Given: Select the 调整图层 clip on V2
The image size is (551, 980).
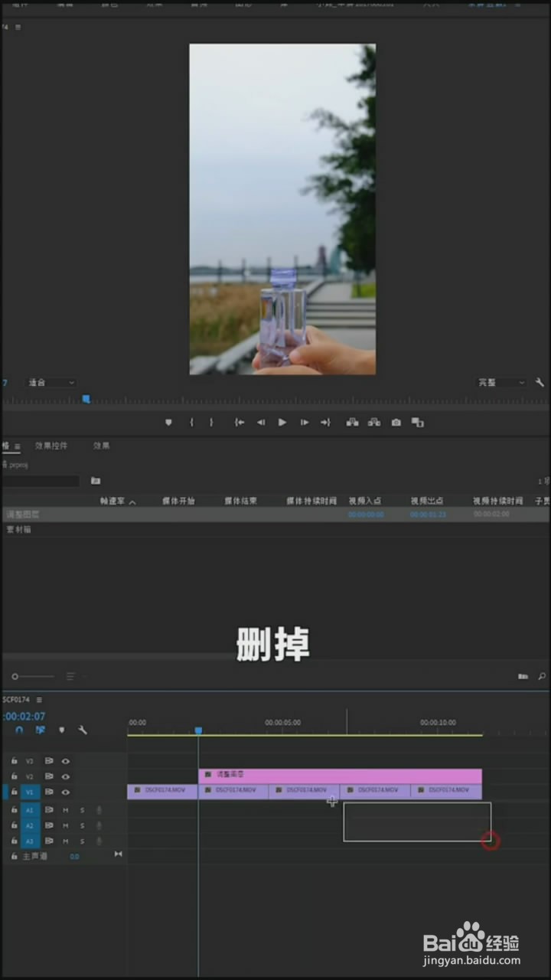Looking at the screenshot, I should [340, 776].
